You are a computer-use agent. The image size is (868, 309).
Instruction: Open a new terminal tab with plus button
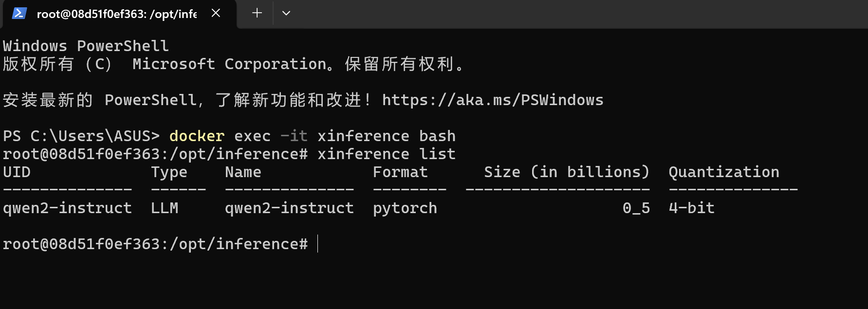click(x=257, y=13)
